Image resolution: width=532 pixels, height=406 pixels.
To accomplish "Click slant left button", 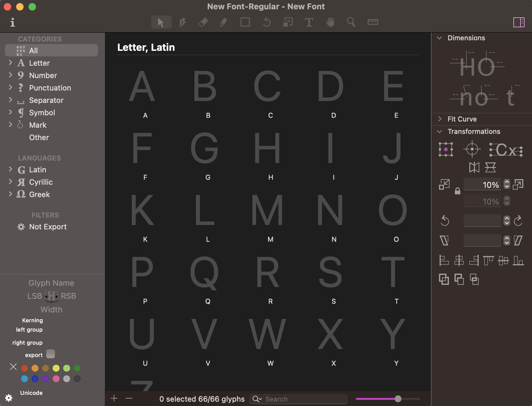I will pyautogui.click(x=444, y=240).
